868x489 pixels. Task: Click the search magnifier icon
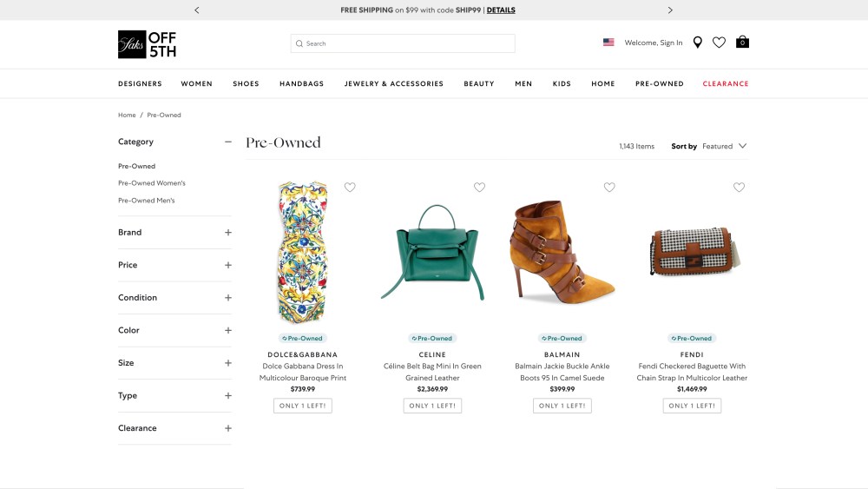pyautogui.click(x=299, y=43)
